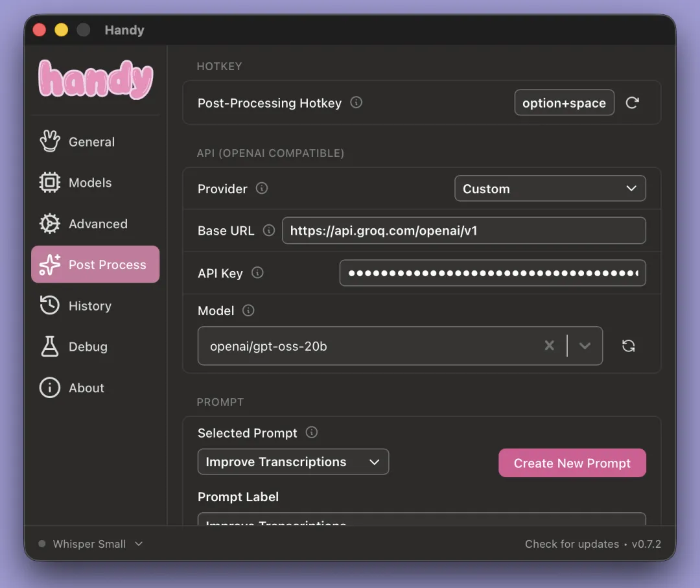The width and height of the screenshot is (700, 588).
Task: Show info for Post-Processing Hotkey
Action: [356, 102]
